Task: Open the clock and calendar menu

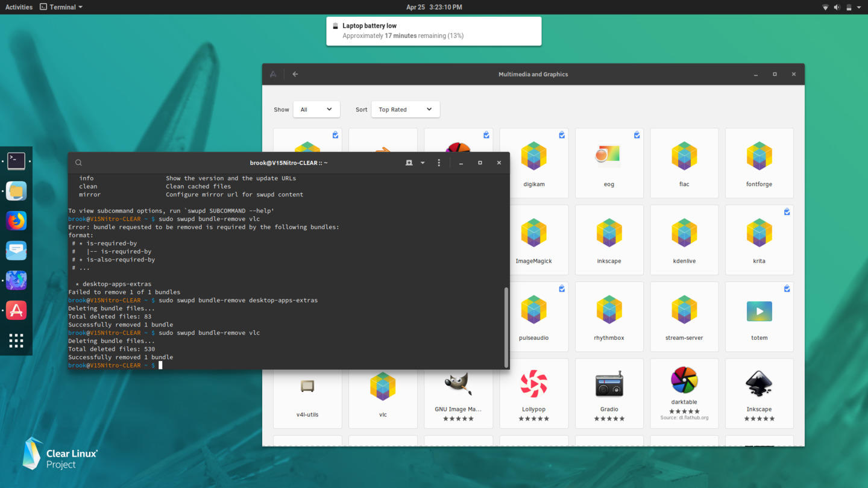Action: click(x=434, y=7)
